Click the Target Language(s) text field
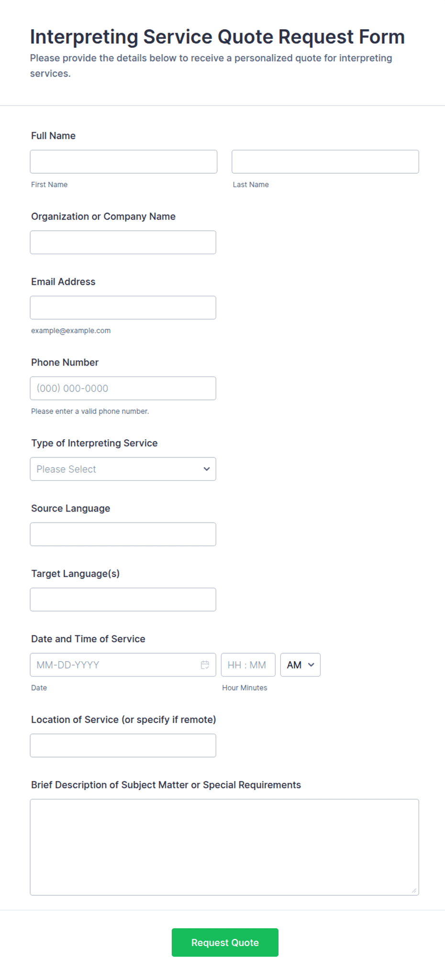This screenshot has height=980, width=445. click(123, 600)
